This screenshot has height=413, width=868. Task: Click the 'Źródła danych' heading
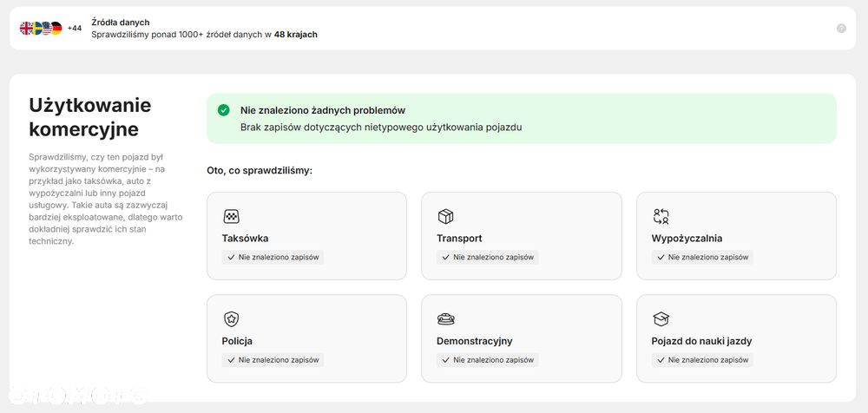120,22
